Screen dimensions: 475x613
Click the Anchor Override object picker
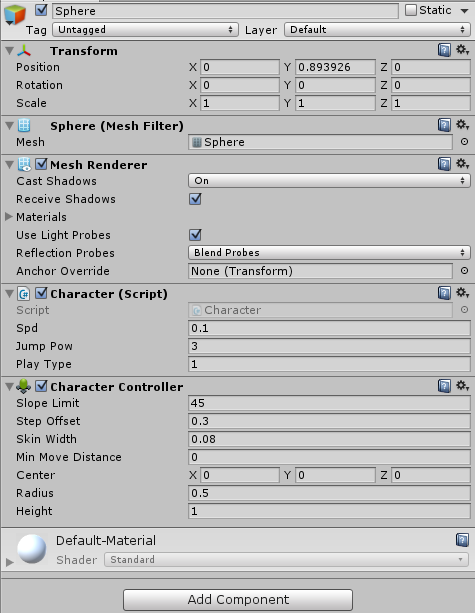click(464, 271)
